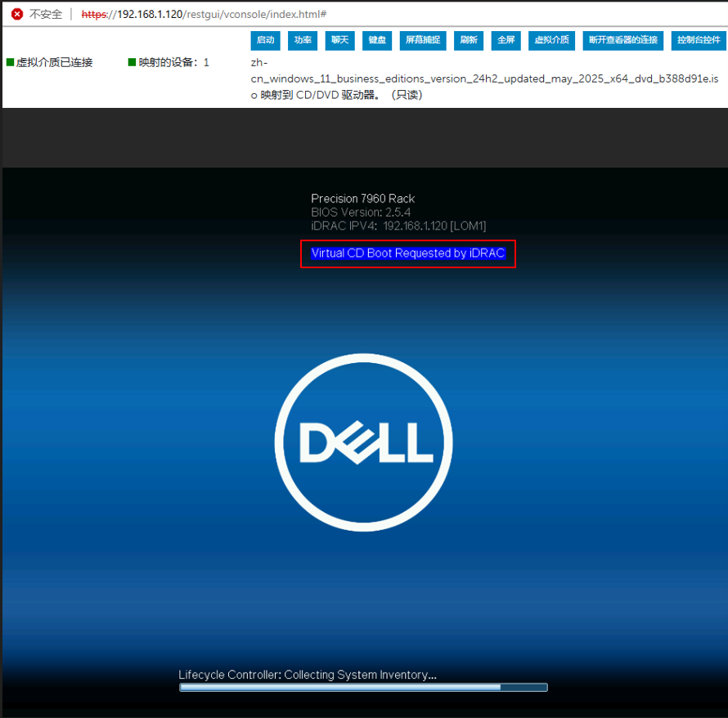Click the red not-secure warning icon
This screenshot has width=728, height=718.
tap(17, 15)
